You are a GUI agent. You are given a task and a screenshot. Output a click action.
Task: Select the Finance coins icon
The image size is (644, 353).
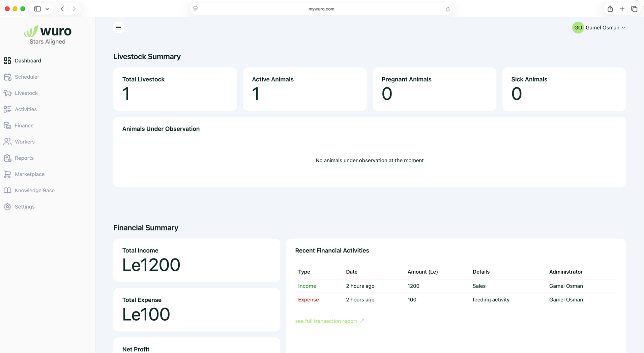coord(7,126)
